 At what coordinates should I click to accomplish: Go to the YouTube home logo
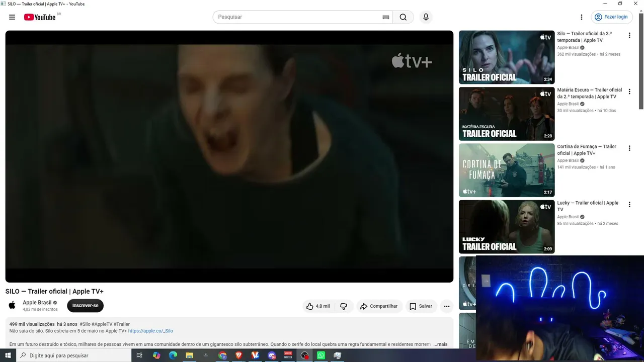pyautogui.click(x=40, y=17)
